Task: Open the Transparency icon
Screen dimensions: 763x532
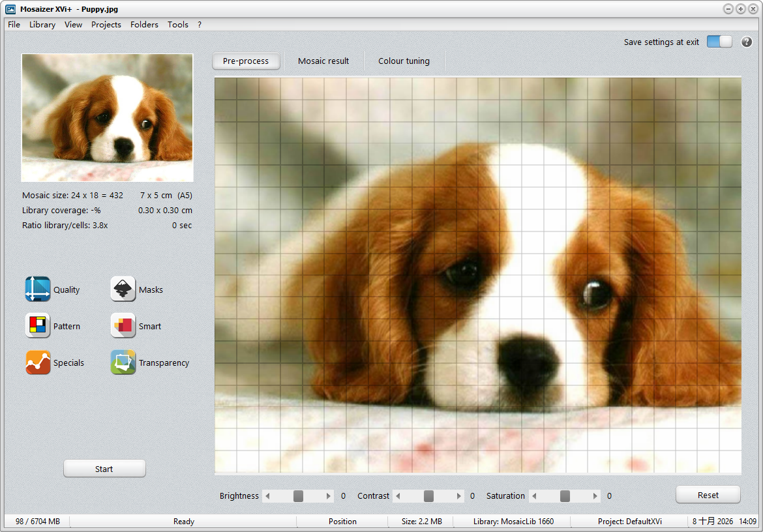Action: (123, 362)
